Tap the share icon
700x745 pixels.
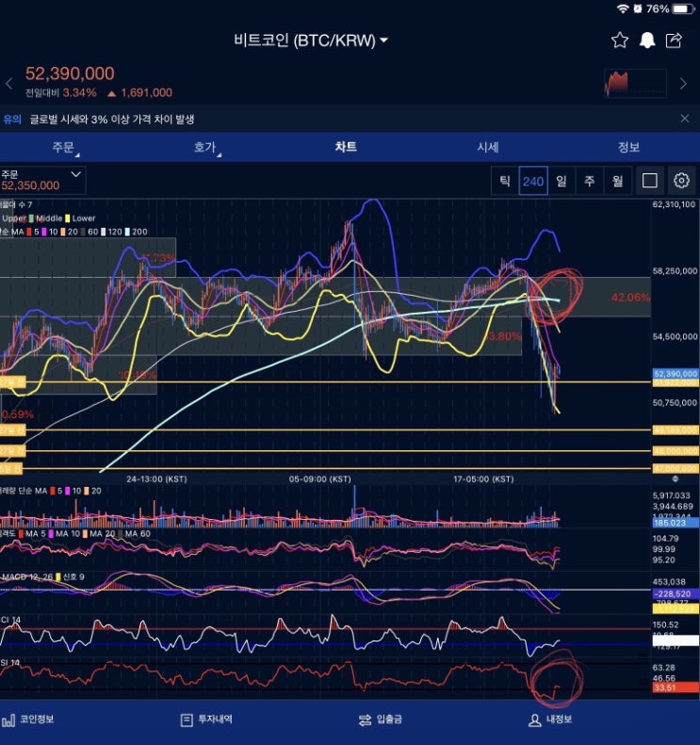(x=674, y=40)
